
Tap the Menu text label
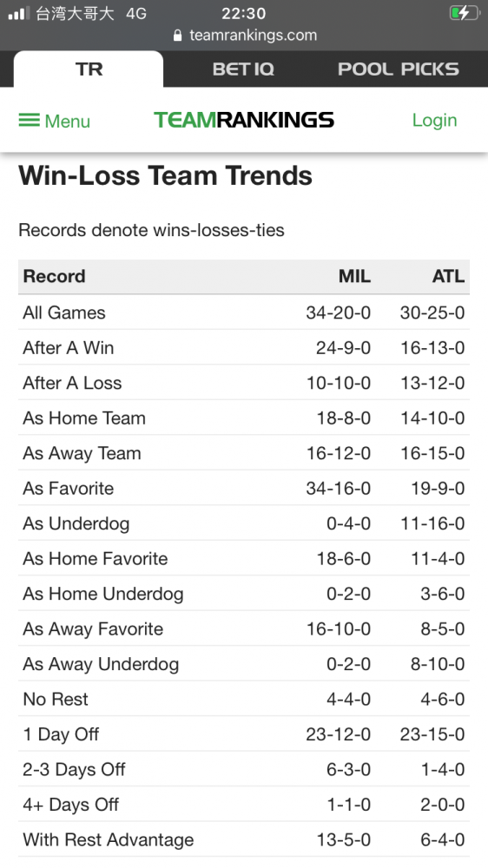click(68, 122)
